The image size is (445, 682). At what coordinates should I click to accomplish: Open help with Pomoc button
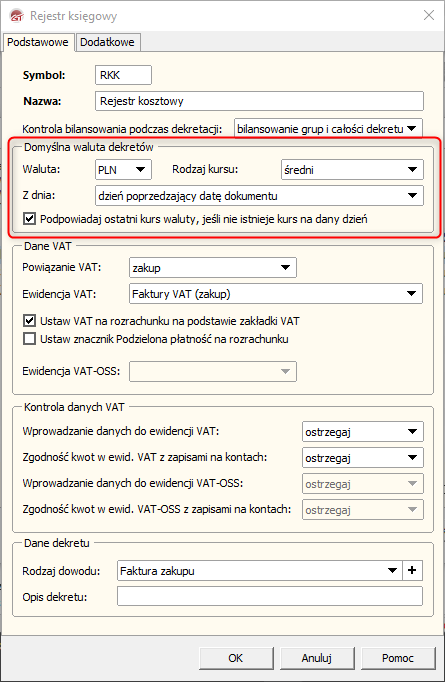(x=398, y=658)
